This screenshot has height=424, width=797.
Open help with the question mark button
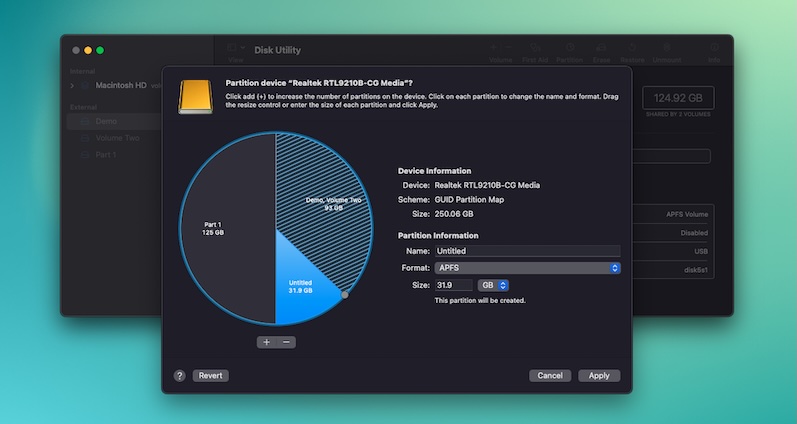point(180,376)
